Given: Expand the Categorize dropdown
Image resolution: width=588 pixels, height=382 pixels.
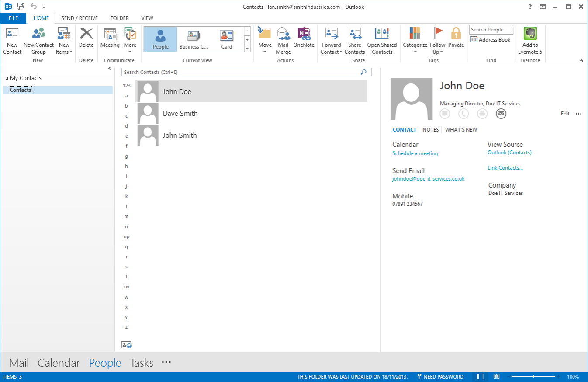Looking at the screenshot, I should [x=415, y=52].
